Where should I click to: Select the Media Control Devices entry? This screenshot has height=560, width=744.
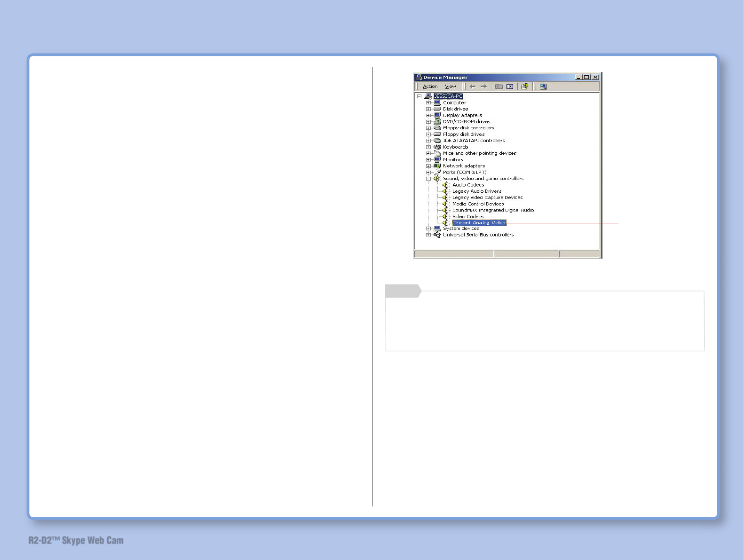478,204
